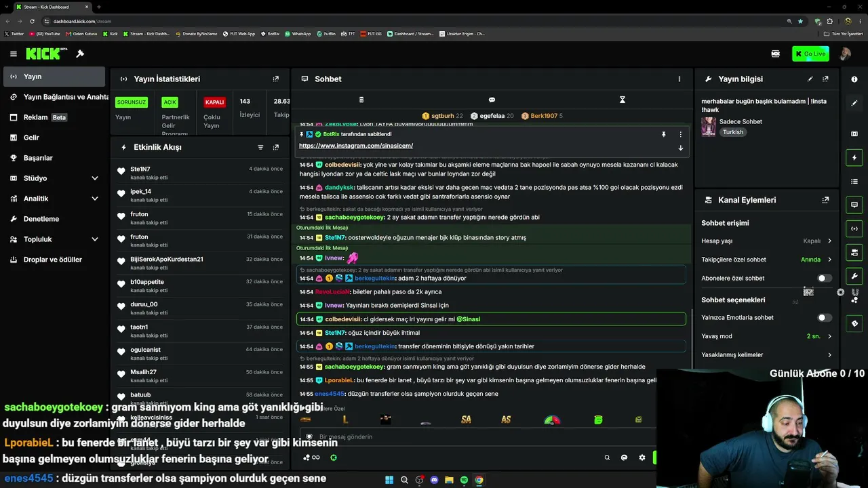Image resolution: width=868 pixels, height=488 pixels.
Task: Toggle the chat panel icon in right rail
Action: [x=854, y=205]
